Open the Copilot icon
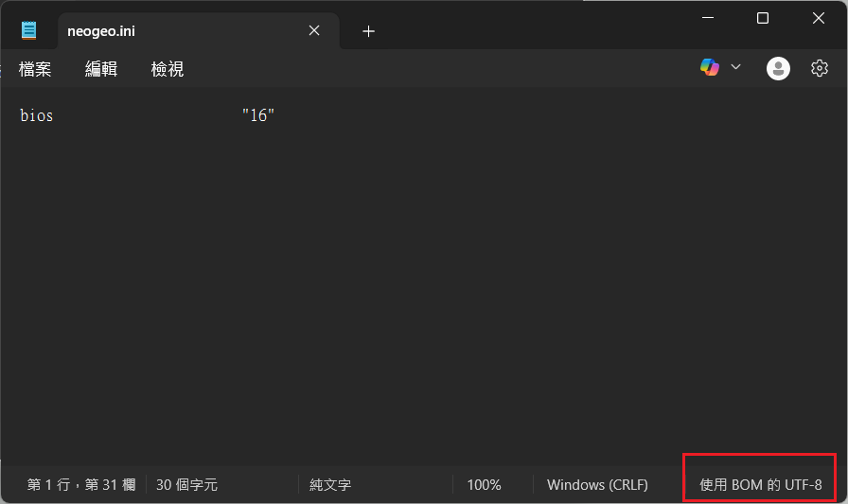The height and width of the screenshot is (504, 848). pyautogui.click(x=710, y=67)
